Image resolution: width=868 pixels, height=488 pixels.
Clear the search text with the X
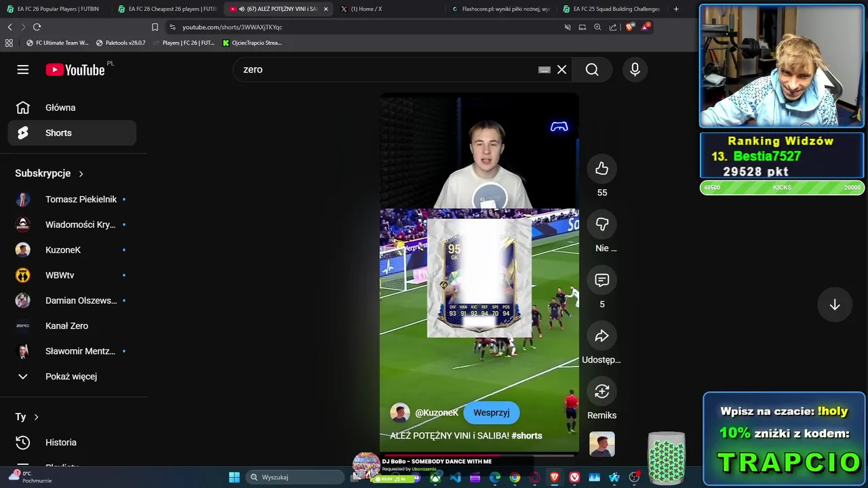tap(561, 70)
